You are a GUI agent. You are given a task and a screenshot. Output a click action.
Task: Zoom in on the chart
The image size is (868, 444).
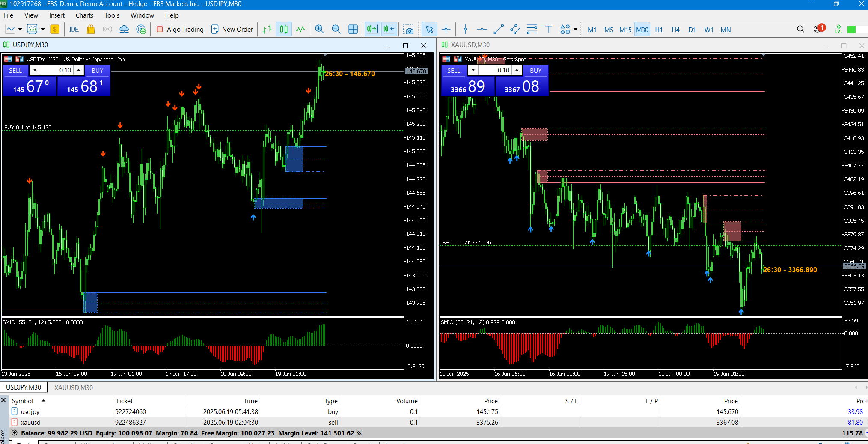319,30
